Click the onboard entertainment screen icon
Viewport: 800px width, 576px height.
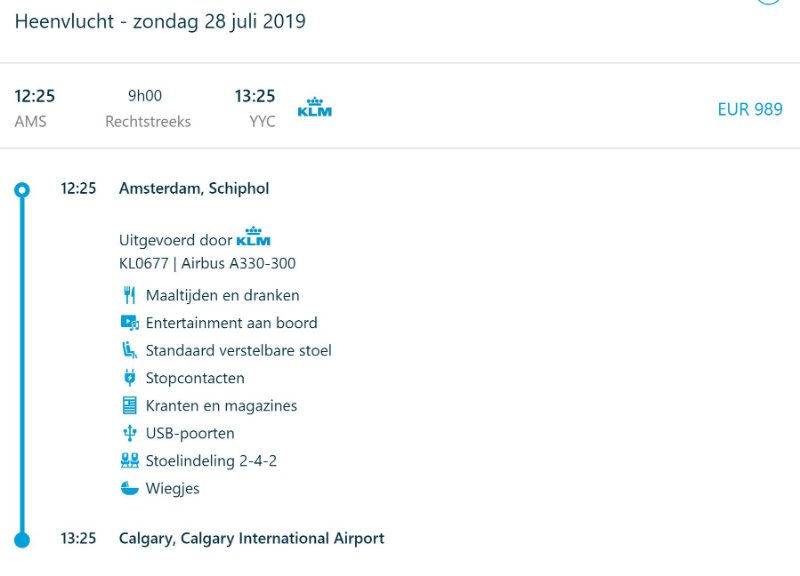pos(129,323)
